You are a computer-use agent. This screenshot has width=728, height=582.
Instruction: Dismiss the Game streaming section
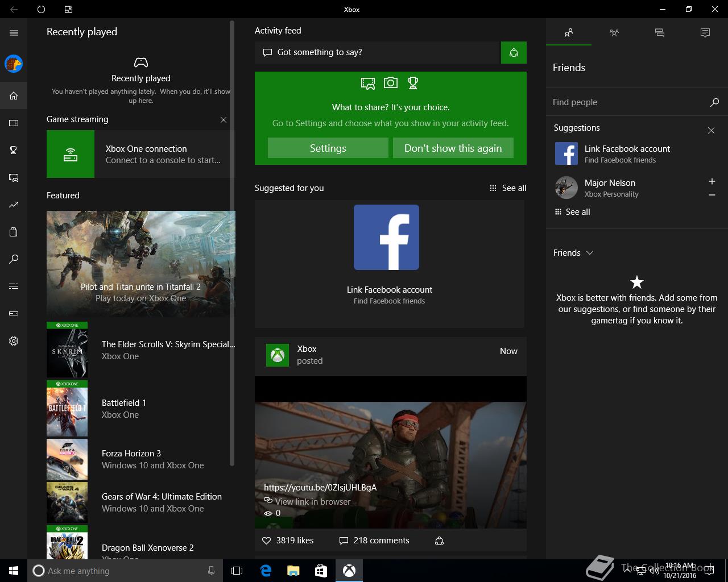(224, 120)
